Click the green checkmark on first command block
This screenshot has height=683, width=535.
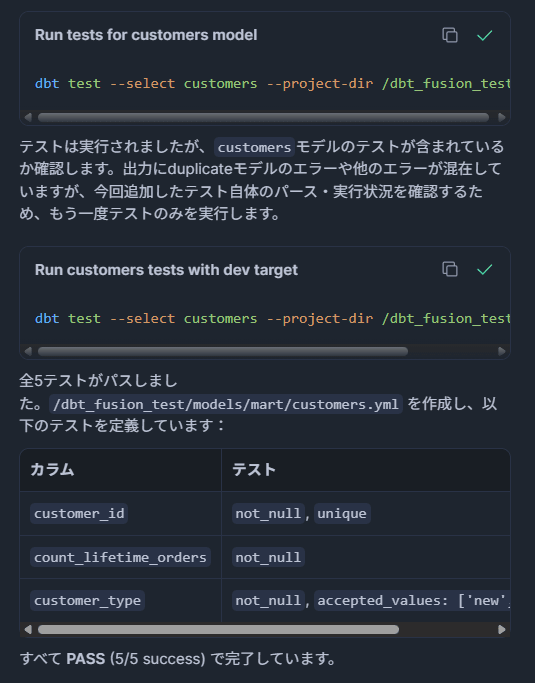[484, 35]
